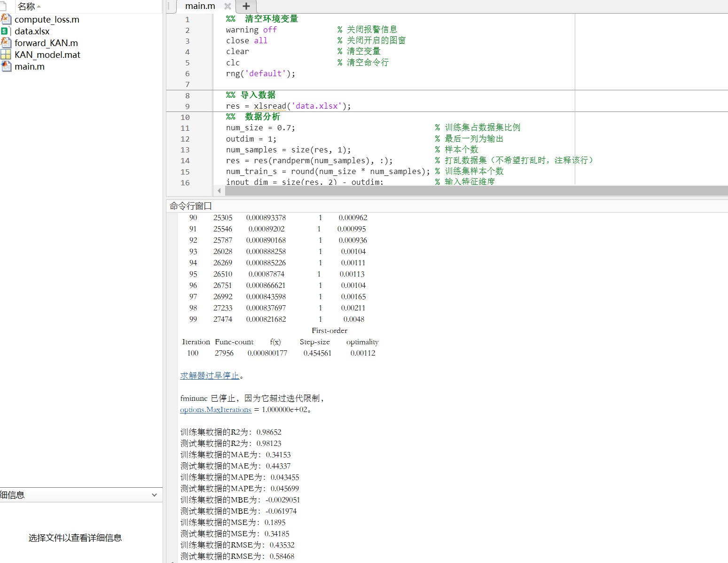Click the 选择文件以查看详细信息 placeholder text
This screenshot has height=563, width=728.
(75, 538)
